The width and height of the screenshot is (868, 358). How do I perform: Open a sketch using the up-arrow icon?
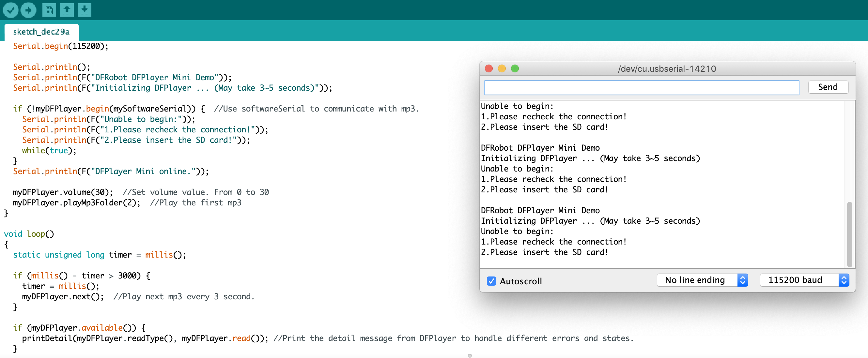pos(67,10)
